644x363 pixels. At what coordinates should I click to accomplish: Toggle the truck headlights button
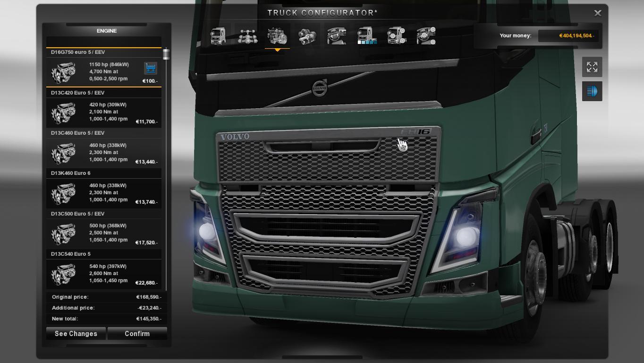[x=592, y=91]
